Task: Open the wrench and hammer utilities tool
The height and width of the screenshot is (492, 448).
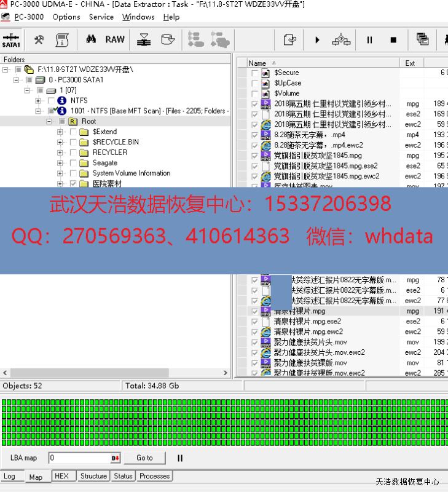Action: [39, 40]
